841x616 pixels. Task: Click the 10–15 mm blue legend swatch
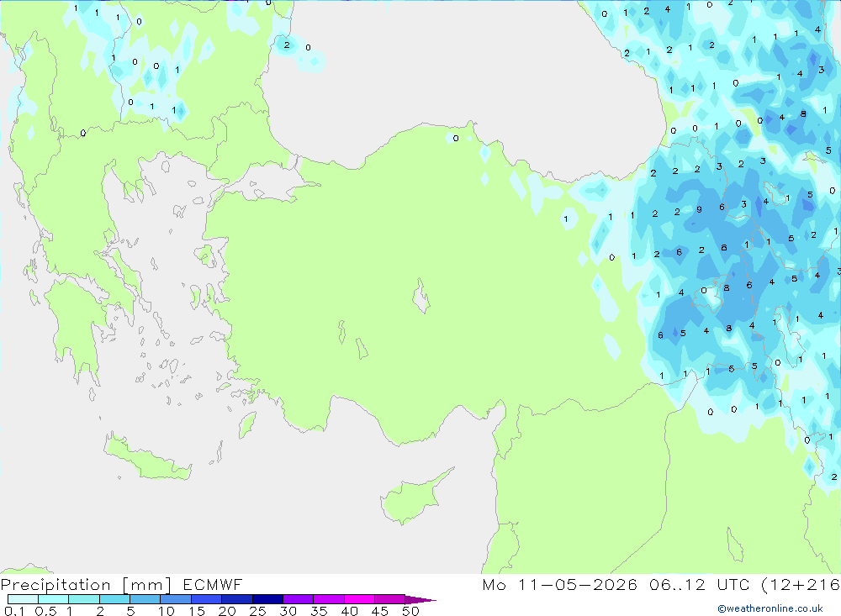(176, 599)
